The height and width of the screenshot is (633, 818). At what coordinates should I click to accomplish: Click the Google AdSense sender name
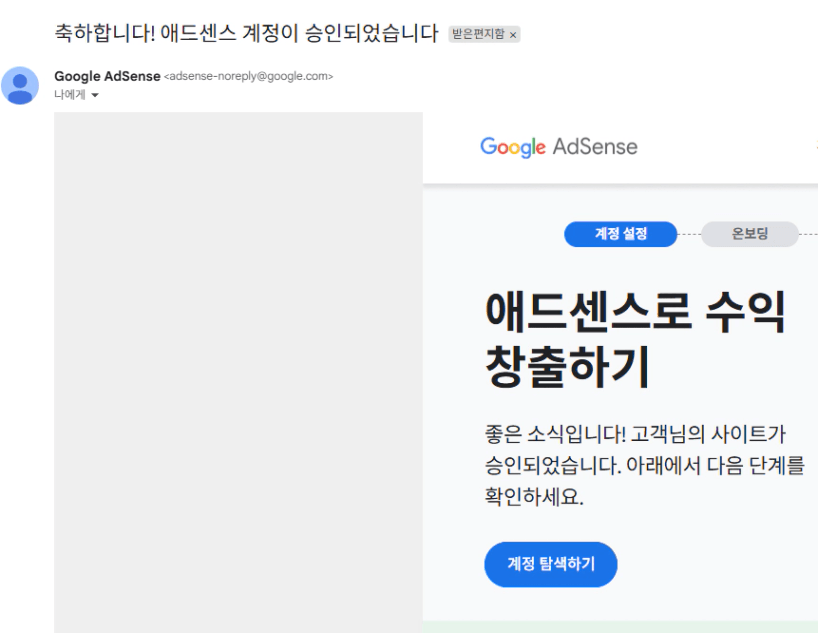tap(107, 76)
